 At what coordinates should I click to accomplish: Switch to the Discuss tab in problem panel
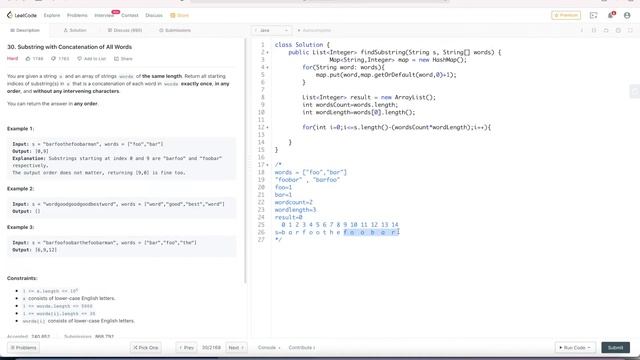click(x=125, y=30)
